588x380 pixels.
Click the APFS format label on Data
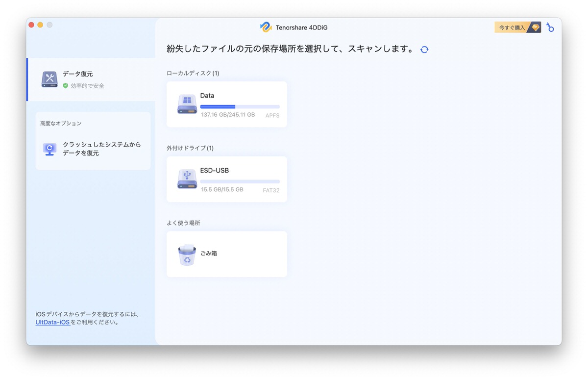272,116
